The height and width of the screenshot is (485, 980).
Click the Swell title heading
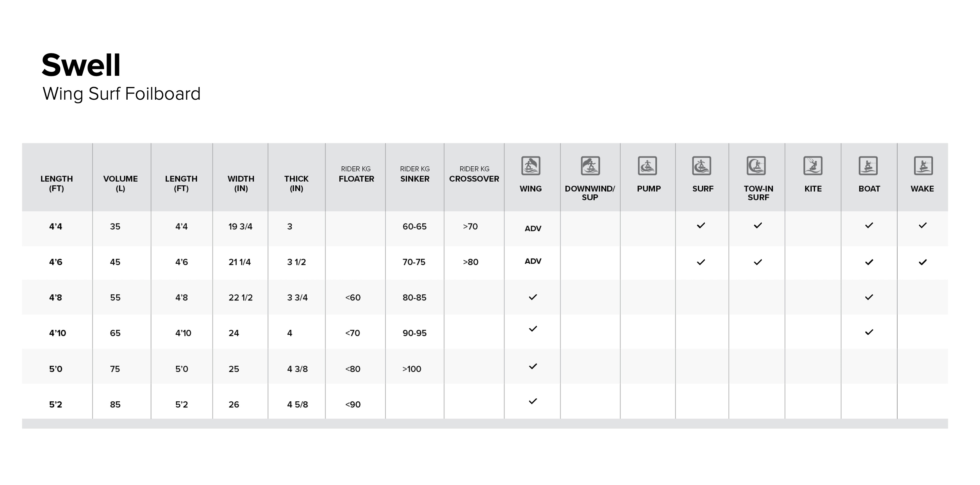(x=81, y=65)
